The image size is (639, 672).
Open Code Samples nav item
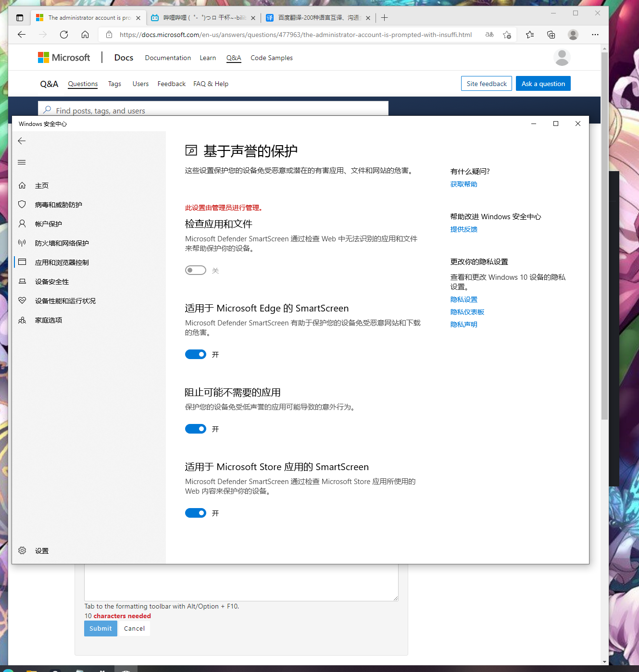coord(272,58)
